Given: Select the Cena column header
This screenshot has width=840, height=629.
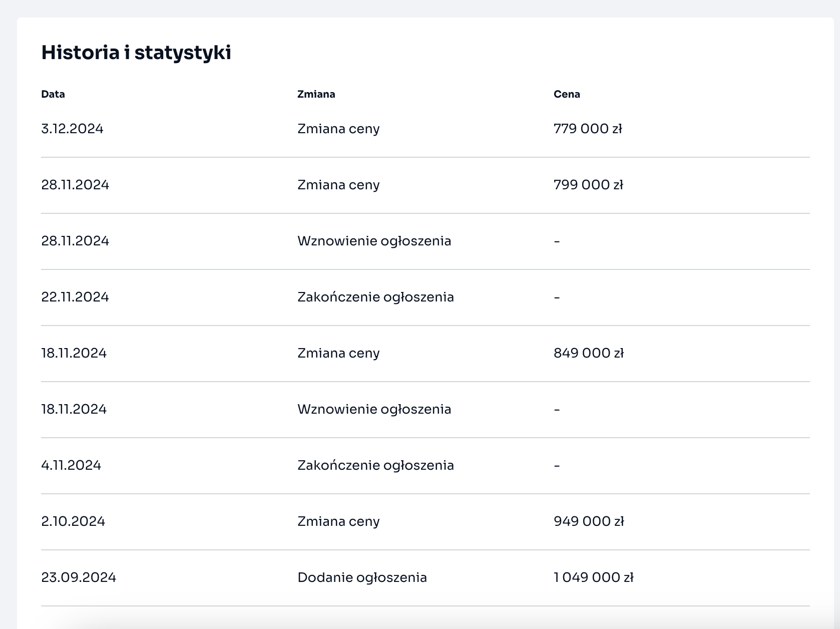Looking at the screenshot, I should tap(567, 94).
